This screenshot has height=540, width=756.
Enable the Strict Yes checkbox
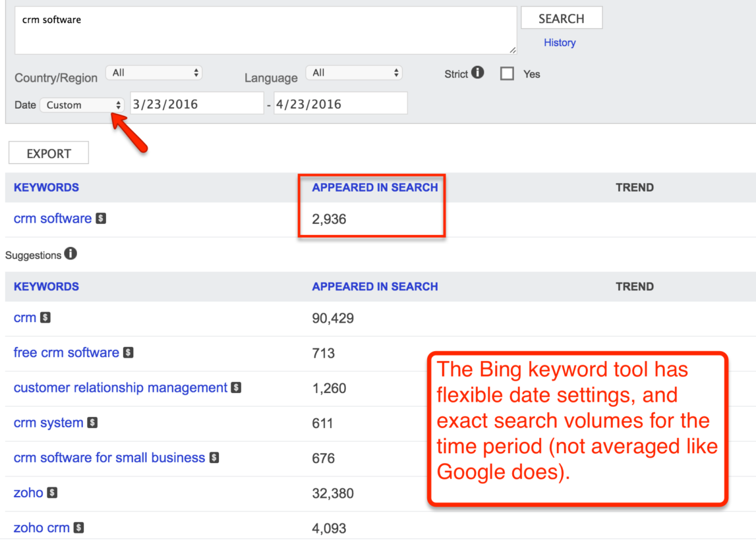click(507, 74)
